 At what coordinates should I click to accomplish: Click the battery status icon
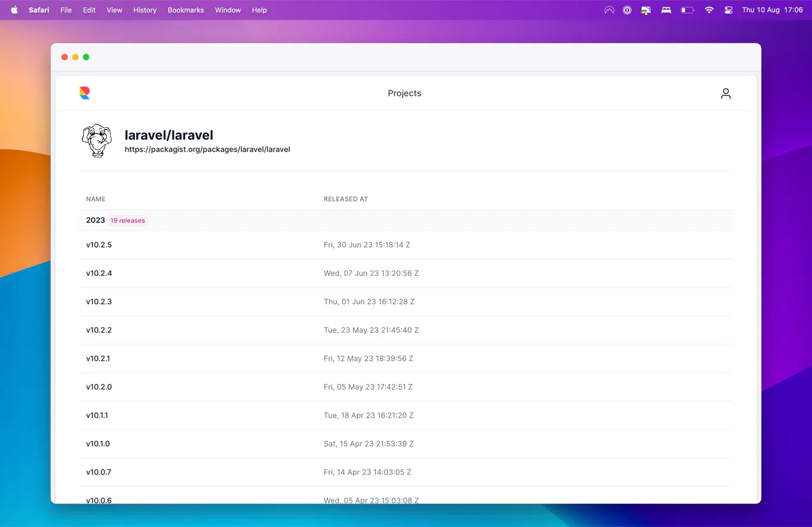687,10
